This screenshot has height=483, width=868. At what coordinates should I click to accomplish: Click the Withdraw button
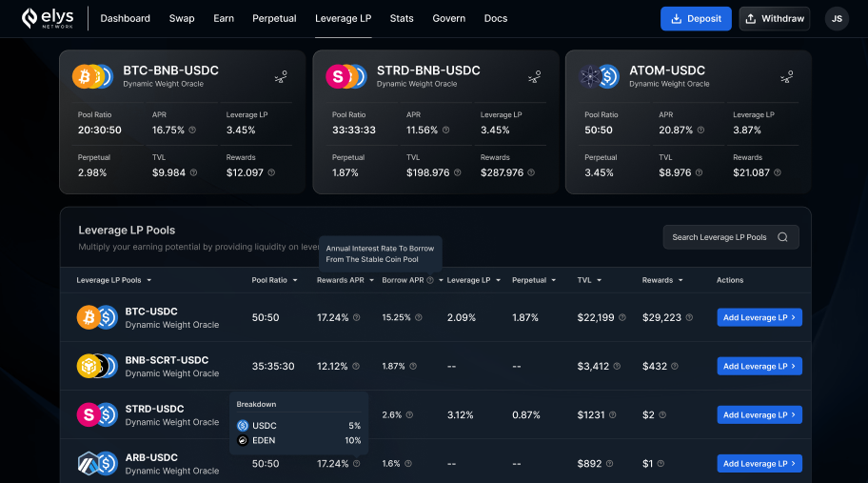click(x=775, y=19)
